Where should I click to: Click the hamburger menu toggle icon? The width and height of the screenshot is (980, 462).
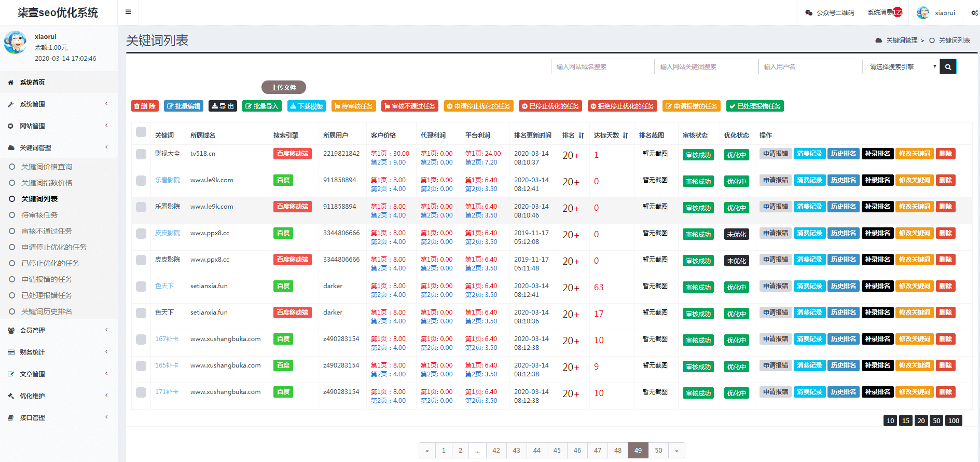[128, 12]
